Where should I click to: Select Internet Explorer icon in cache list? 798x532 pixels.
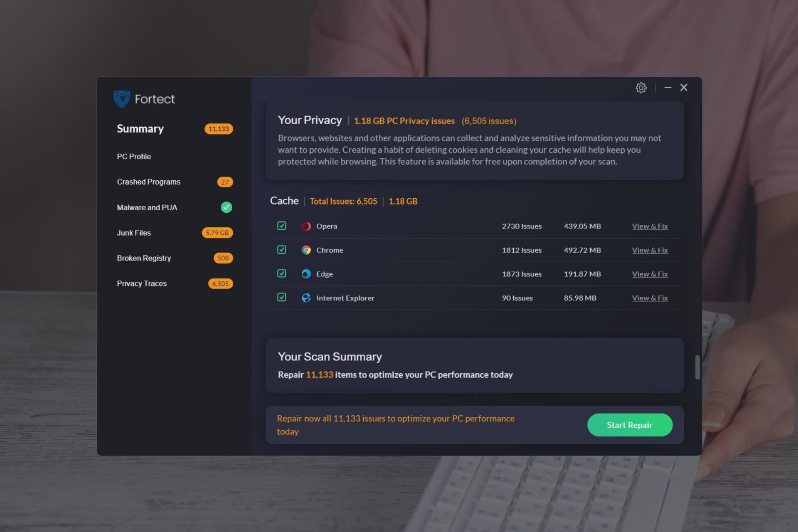(306, 298)
